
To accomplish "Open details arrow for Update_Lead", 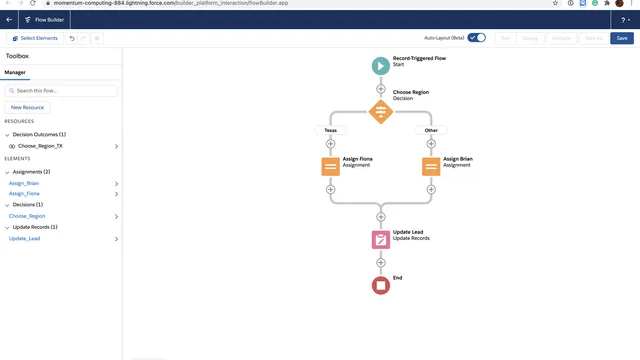I will (116, 239).
